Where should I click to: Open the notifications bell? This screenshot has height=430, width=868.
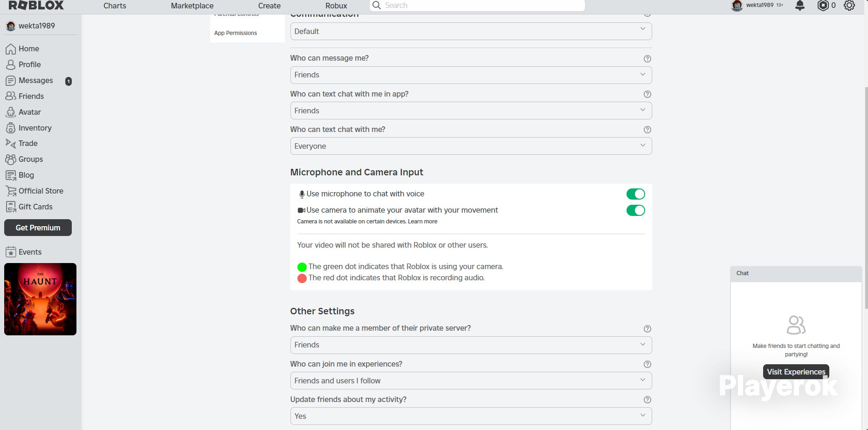click(x=800, y=6)
